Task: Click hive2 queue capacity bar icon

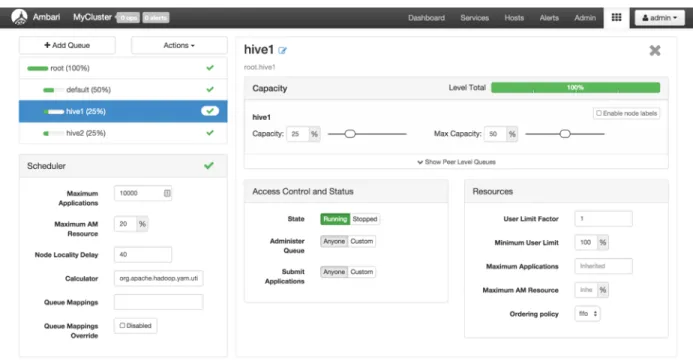Action: click(x=53, y=133)
